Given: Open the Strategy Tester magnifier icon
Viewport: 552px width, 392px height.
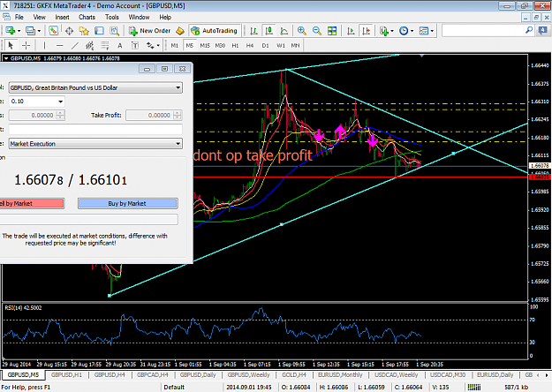Looking at the screenshot, I should point(115,31).
